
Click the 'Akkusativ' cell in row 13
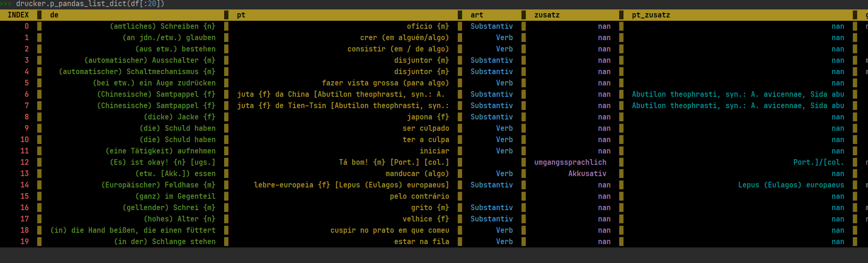coord(587,174)
